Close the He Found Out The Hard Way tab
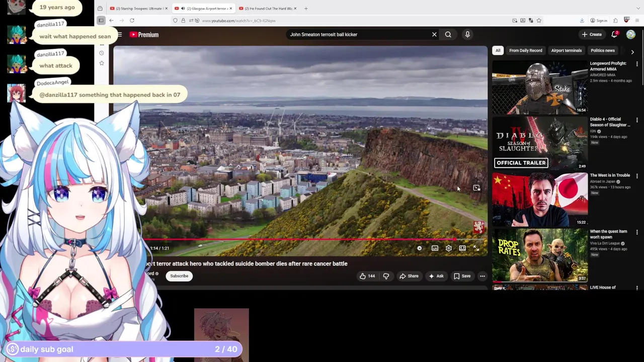 pyautogui.click(x=295, y=9)
